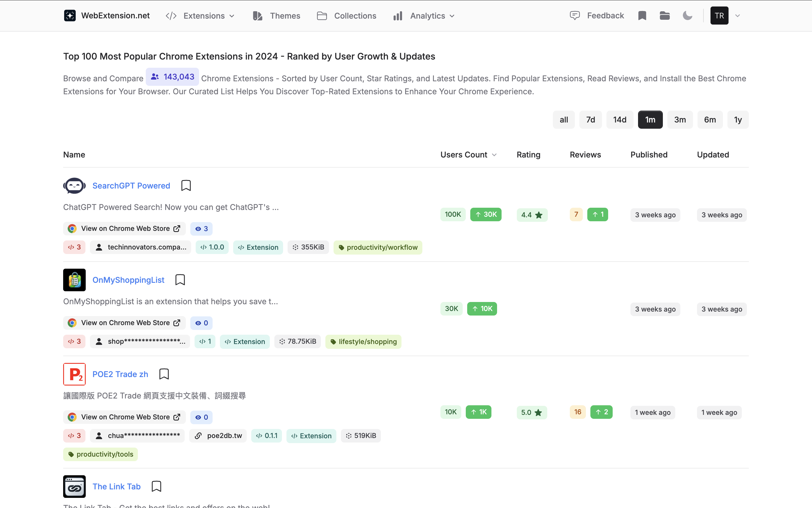The image size is (812, 508).
Task: Click the 30K user growth badge
Action: tap(486, 214)
